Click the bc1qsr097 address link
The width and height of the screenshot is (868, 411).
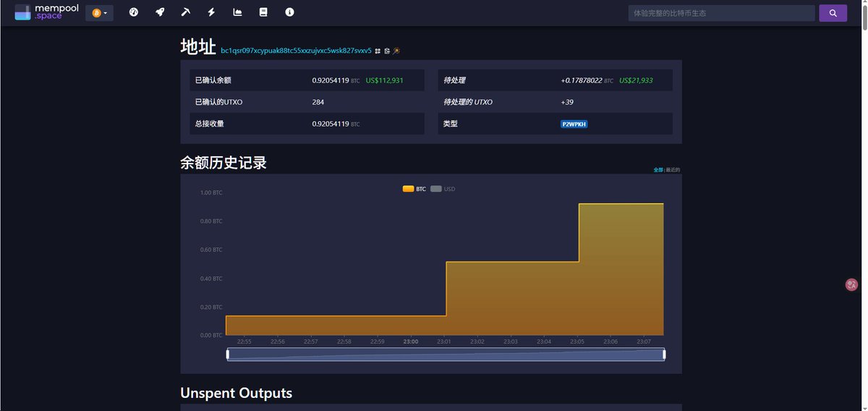(296, 51)
